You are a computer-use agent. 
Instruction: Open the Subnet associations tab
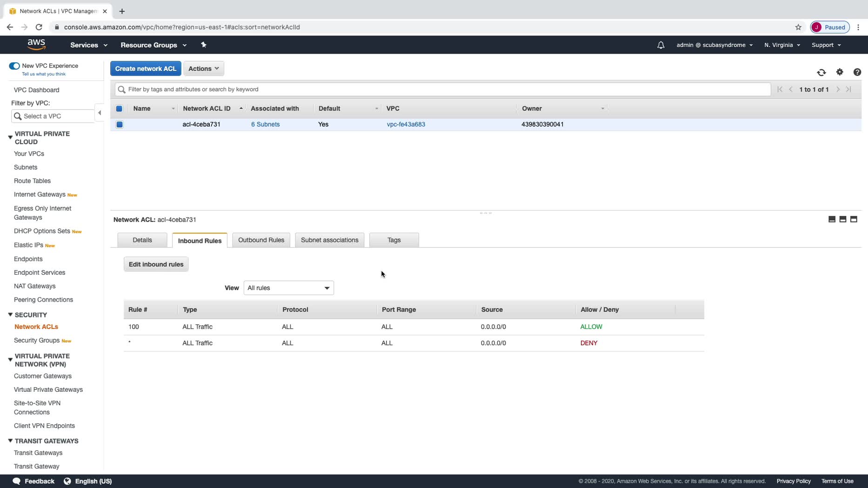pyautogui.click(x=330, y=240)
